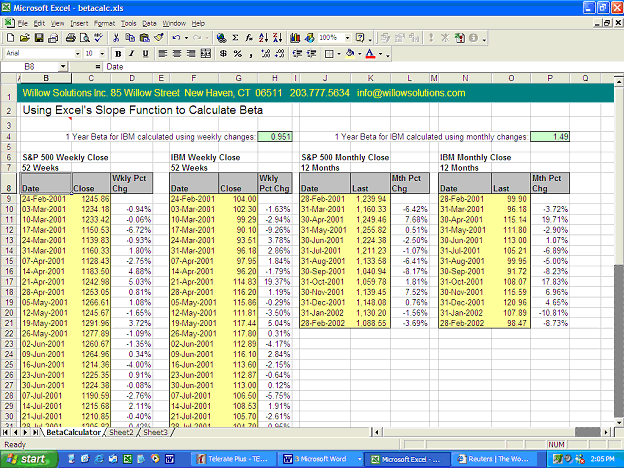This screenshot has width=624, height=468.
Task: Increase decimal places
Action: point(266,54)
